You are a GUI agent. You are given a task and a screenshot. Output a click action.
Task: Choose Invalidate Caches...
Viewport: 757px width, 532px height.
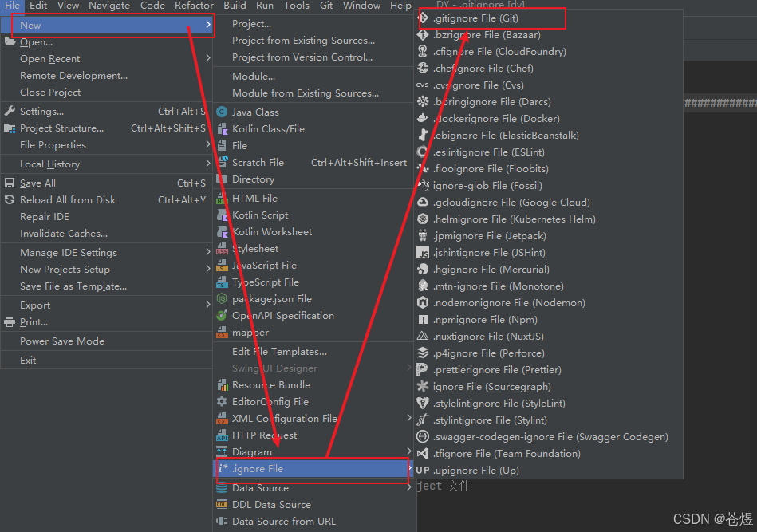[106, 234]
